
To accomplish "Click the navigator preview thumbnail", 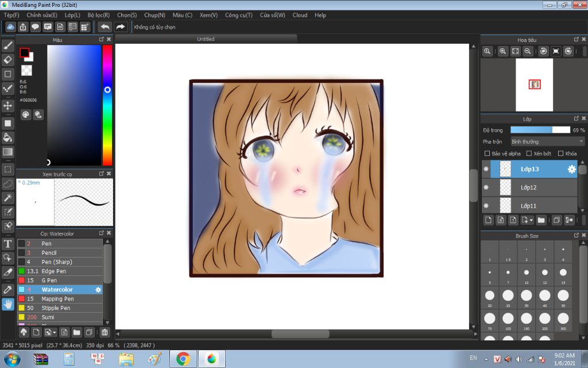I will [535, 85].
